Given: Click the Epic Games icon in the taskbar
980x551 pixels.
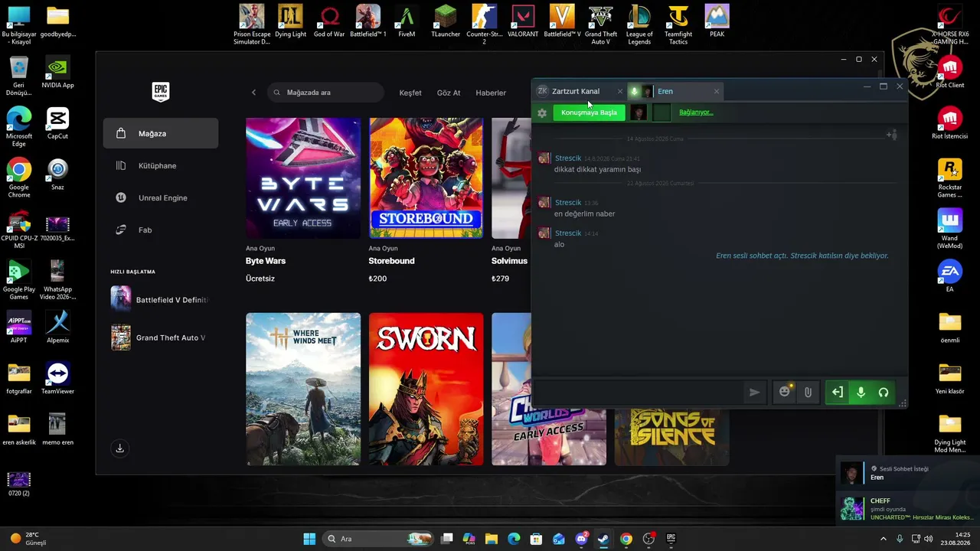Looking at the screenshot, I should coord(671,539).
